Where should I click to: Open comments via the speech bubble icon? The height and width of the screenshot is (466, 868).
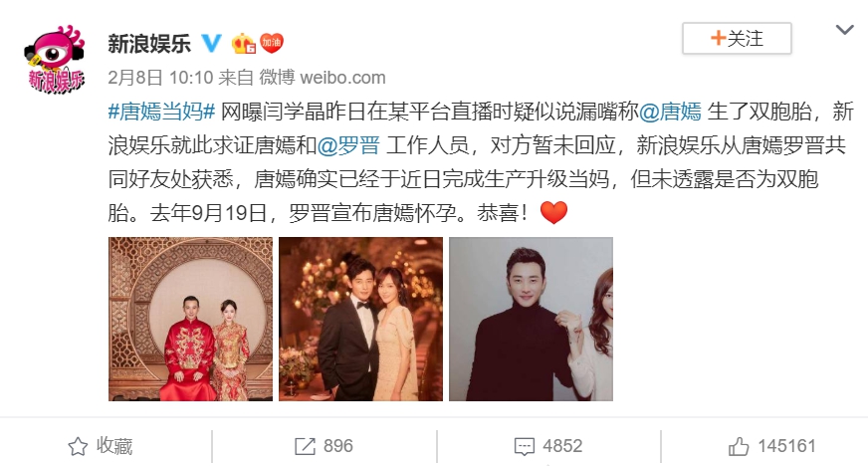525,446
